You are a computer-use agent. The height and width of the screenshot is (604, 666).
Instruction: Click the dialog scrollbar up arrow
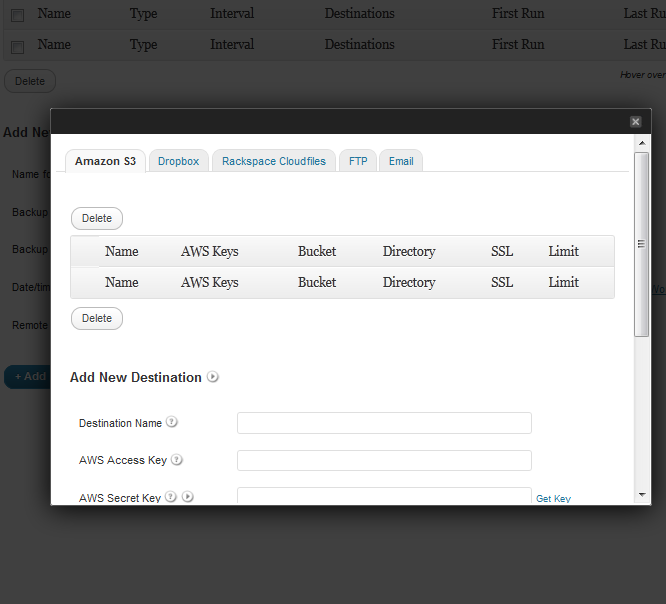[642, 143]
